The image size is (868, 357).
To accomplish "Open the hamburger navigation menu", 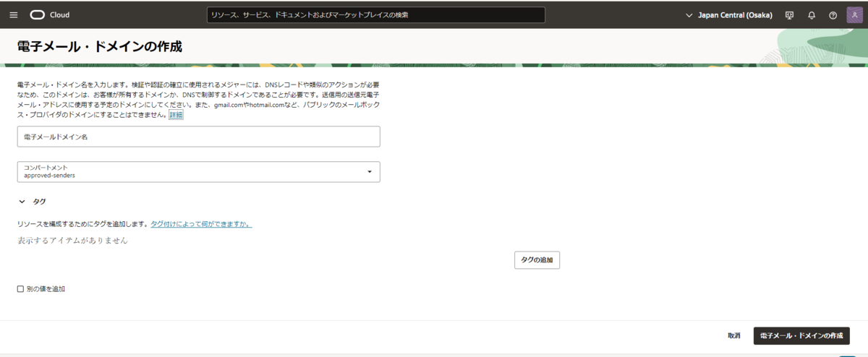I will [x=13, y=14].
